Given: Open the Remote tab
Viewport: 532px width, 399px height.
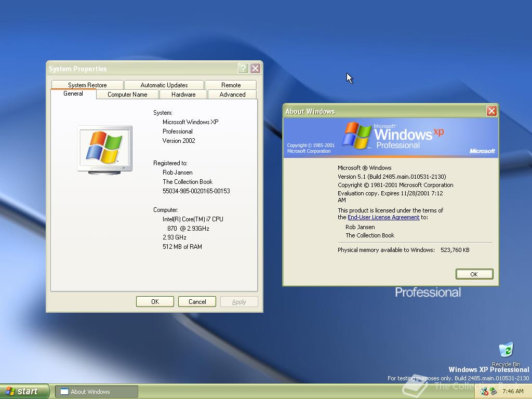Looking at the screenshot, I should tap(231, 85).
